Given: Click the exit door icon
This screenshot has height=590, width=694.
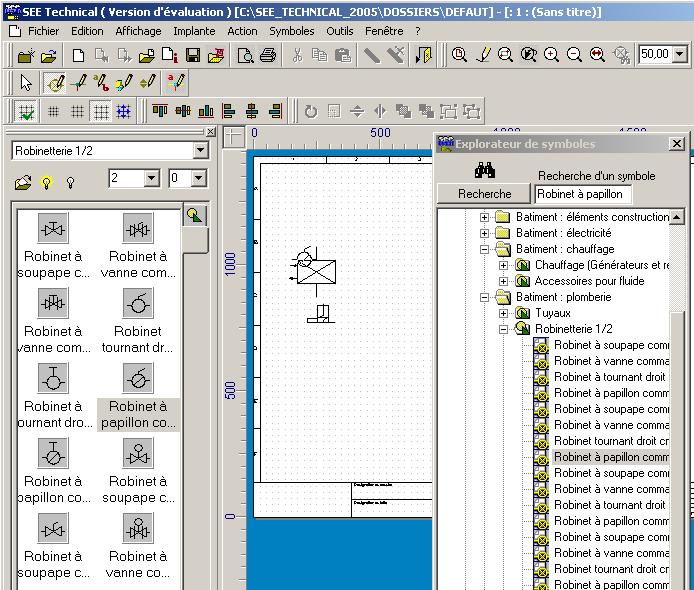Looking at the screenshot, I should [424, 55].
